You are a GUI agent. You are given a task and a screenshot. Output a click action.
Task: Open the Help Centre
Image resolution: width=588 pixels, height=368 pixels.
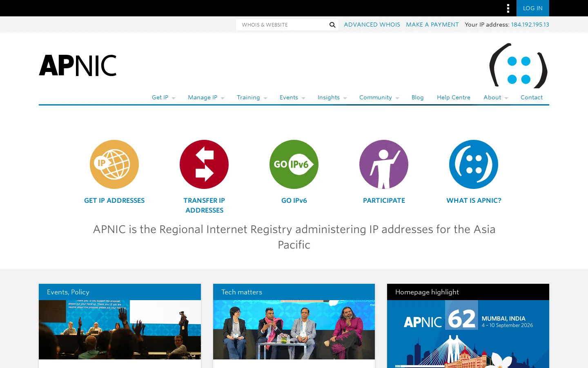453,97
